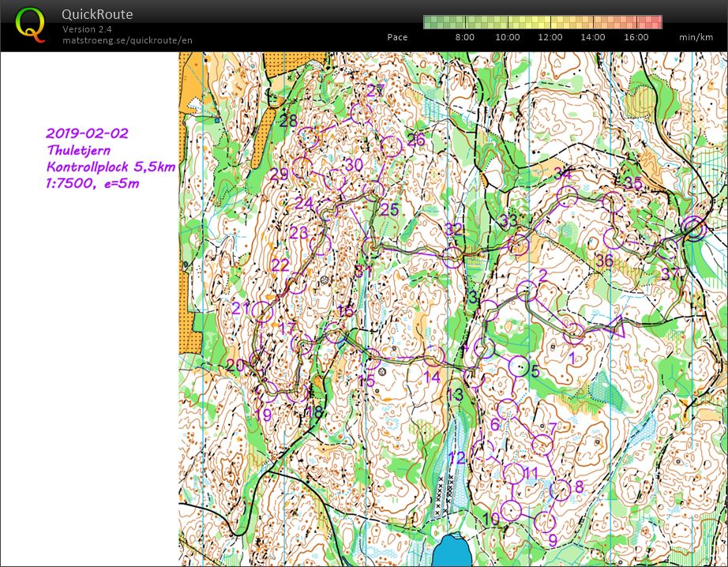Click the QuickRoute title text
The image size is (728, 567).
coord(97,14)
